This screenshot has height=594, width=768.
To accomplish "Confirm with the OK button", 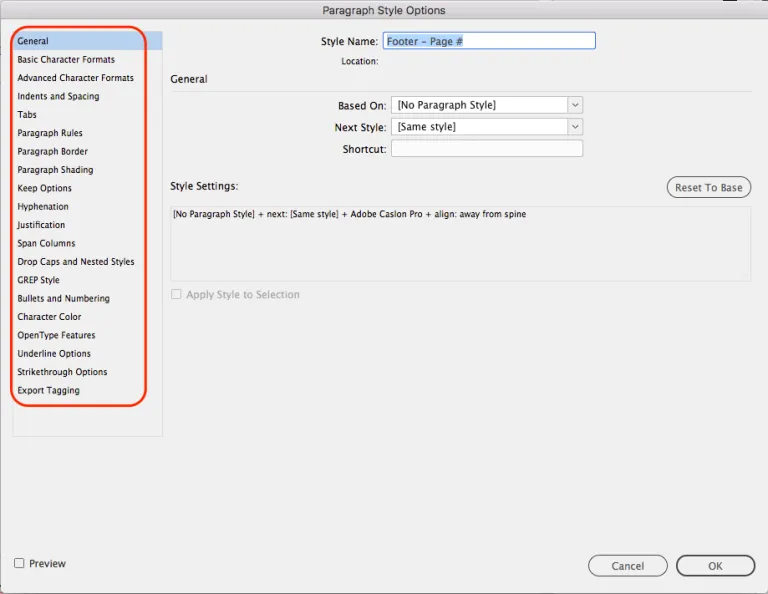I will [x=716, y=566].
